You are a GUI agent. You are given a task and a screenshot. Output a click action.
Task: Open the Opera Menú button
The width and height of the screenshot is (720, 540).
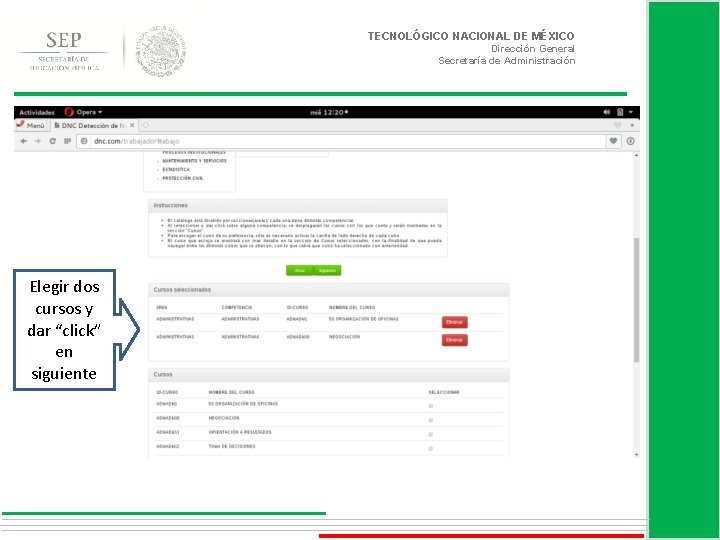coord(31,125)
